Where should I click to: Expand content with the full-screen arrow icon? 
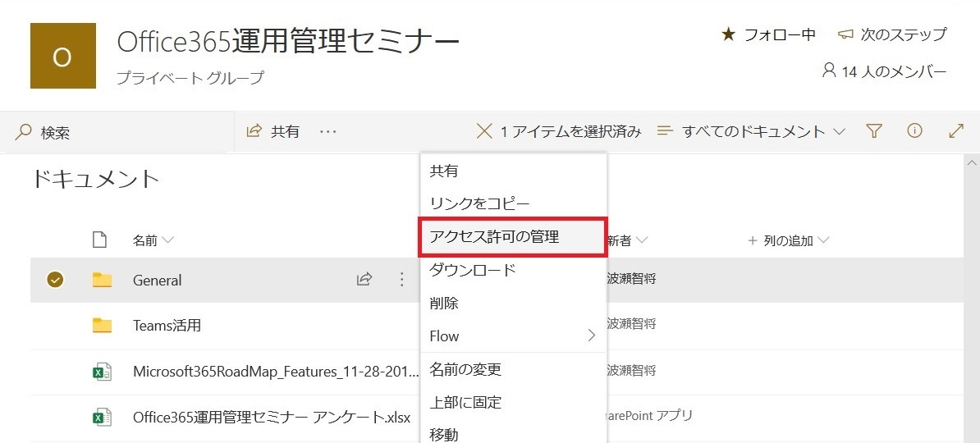coord(955,130)
